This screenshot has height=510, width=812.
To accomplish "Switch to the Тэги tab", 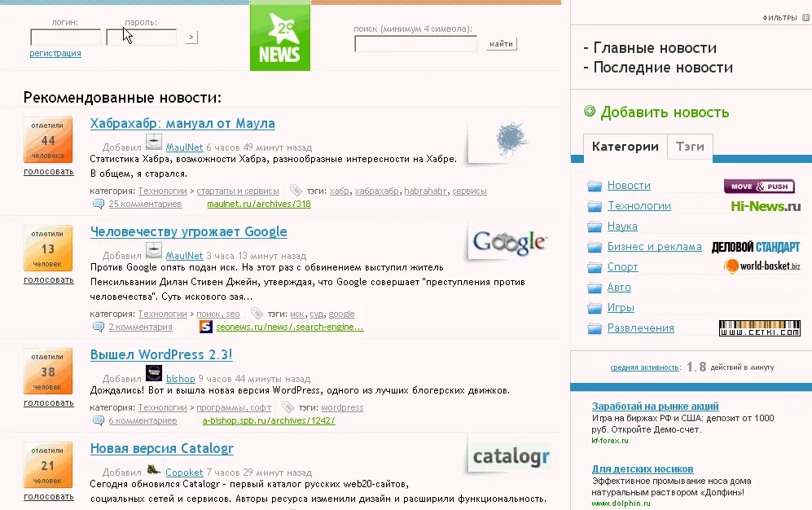I will point(689,147).
